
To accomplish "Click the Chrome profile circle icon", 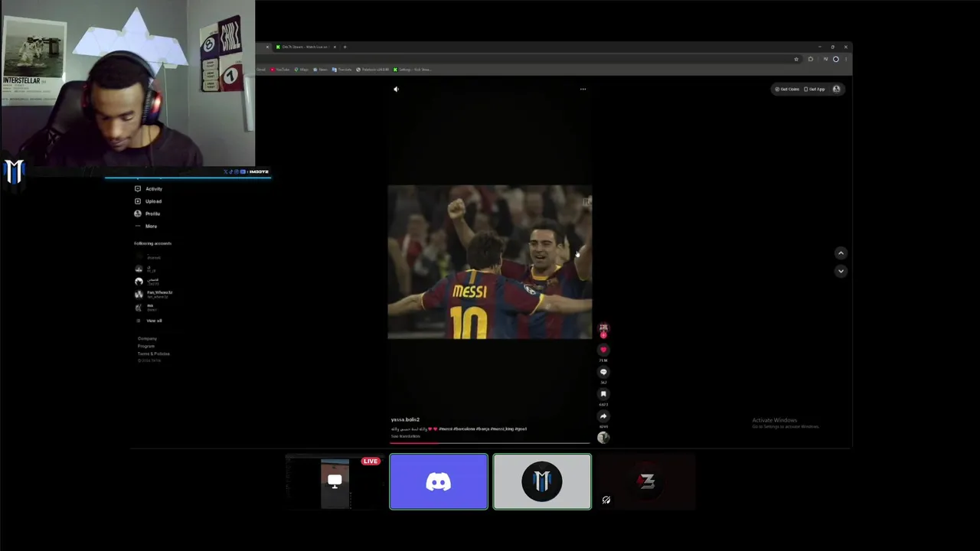I will 836,59.
